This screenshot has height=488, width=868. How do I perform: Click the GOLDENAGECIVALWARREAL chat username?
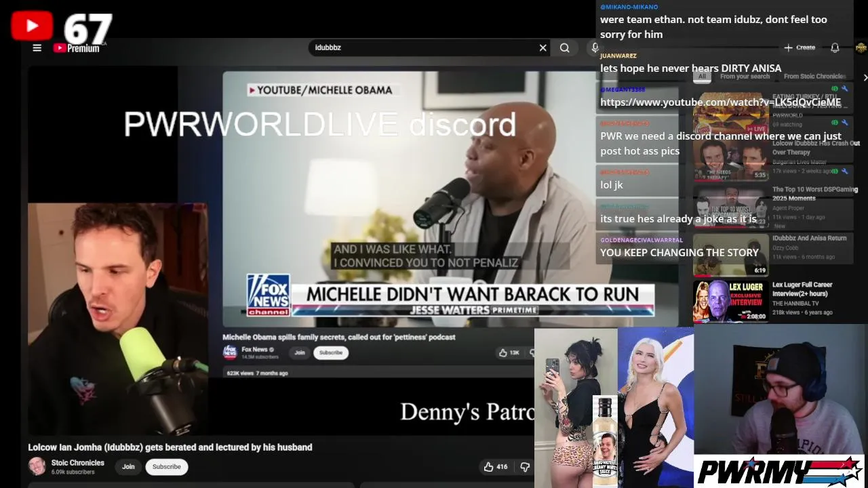tap(642, 240)
